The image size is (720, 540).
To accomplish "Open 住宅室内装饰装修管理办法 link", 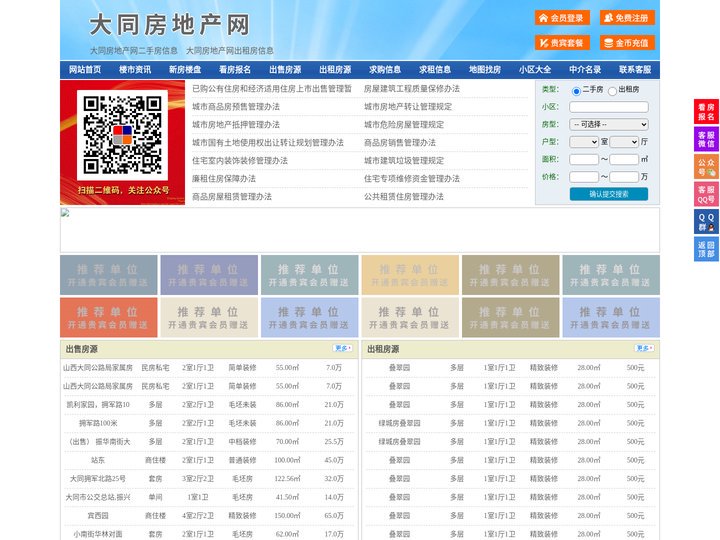I will click(x=240, y=161).
